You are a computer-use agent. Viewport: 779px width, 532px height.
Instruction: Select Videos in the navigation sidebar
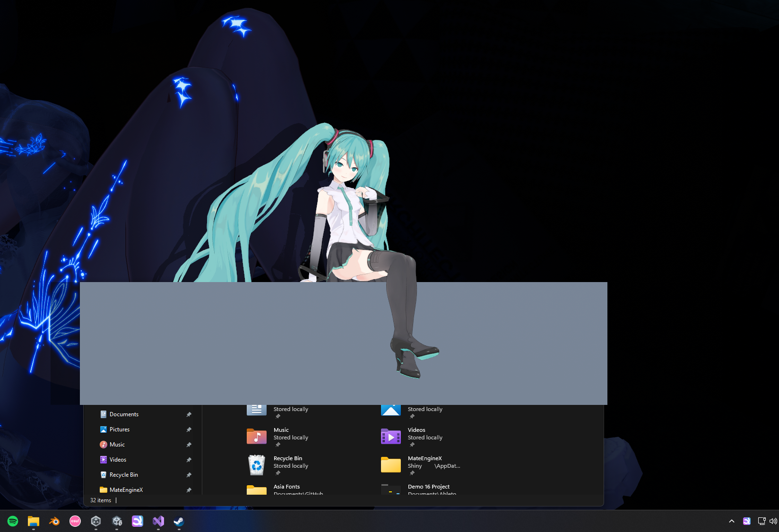point(118,460)
